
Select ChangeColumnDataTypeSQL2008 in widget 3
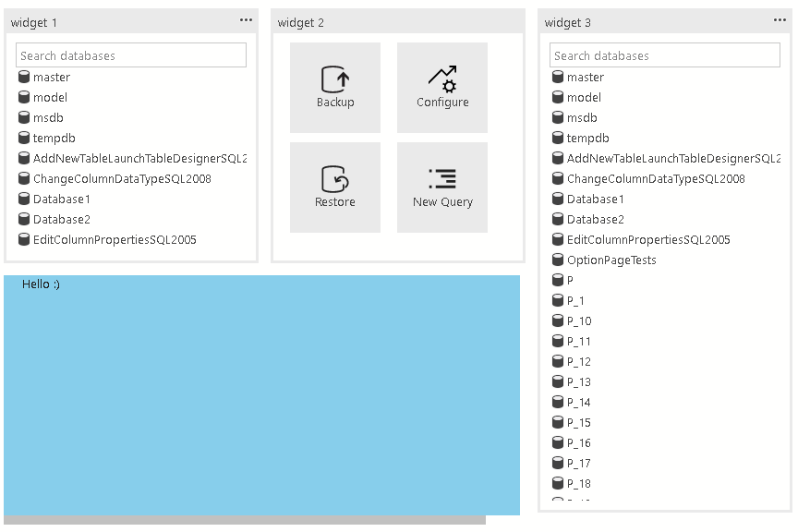click(656, 179)
